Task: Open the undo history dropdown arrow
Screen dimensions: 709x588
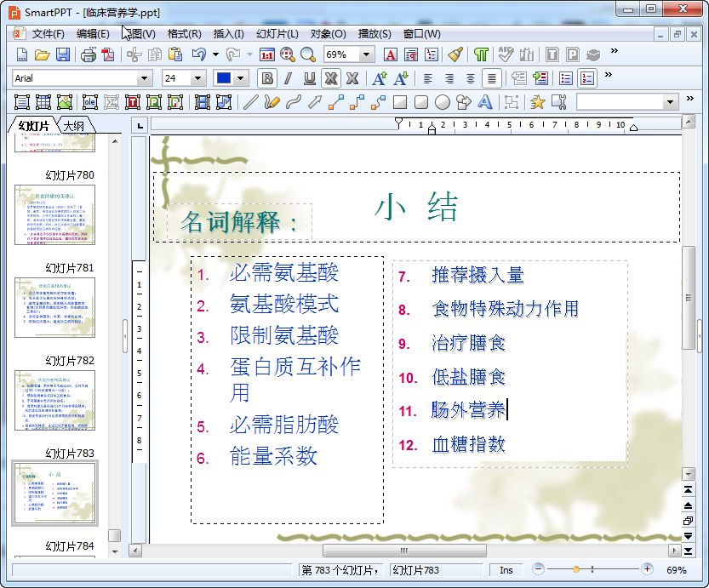Action: coord(215,54)
